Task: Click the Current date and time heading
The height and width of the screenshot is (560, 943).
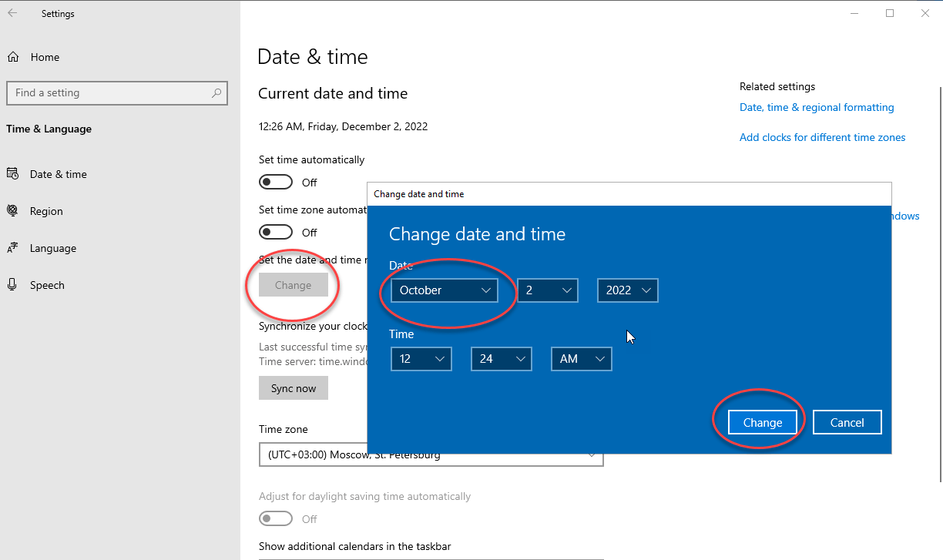Action: 333,93
